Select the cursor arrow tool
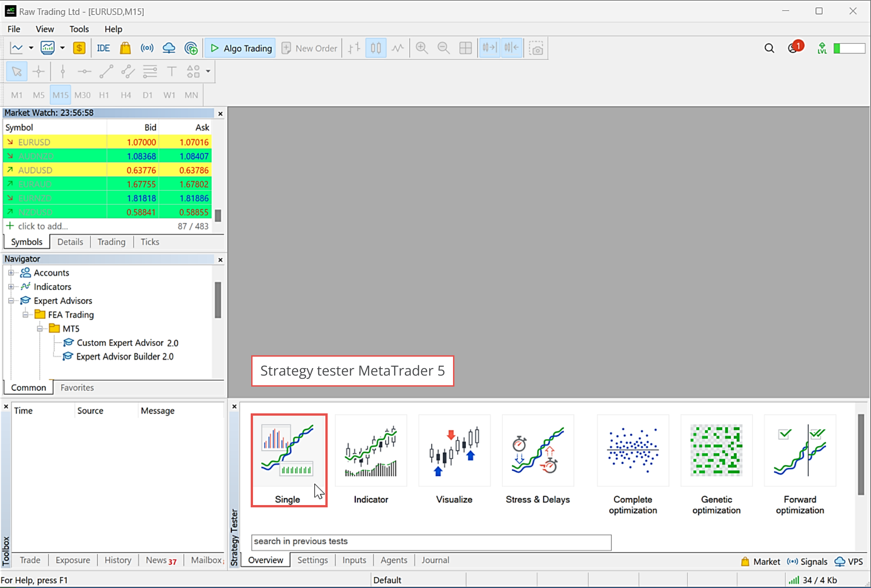This screenshot has height=588, width=871. [x=17, y=71]
